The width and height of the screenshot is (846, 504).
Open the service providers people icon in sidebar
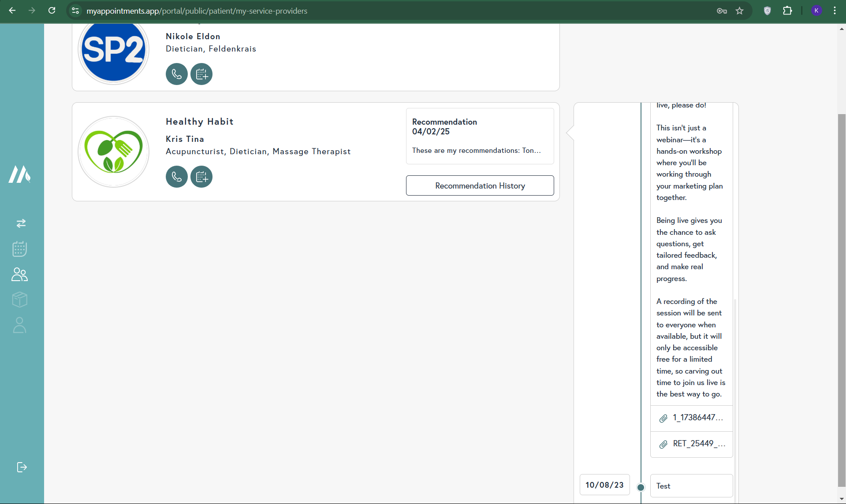click(x=20, y=274)
